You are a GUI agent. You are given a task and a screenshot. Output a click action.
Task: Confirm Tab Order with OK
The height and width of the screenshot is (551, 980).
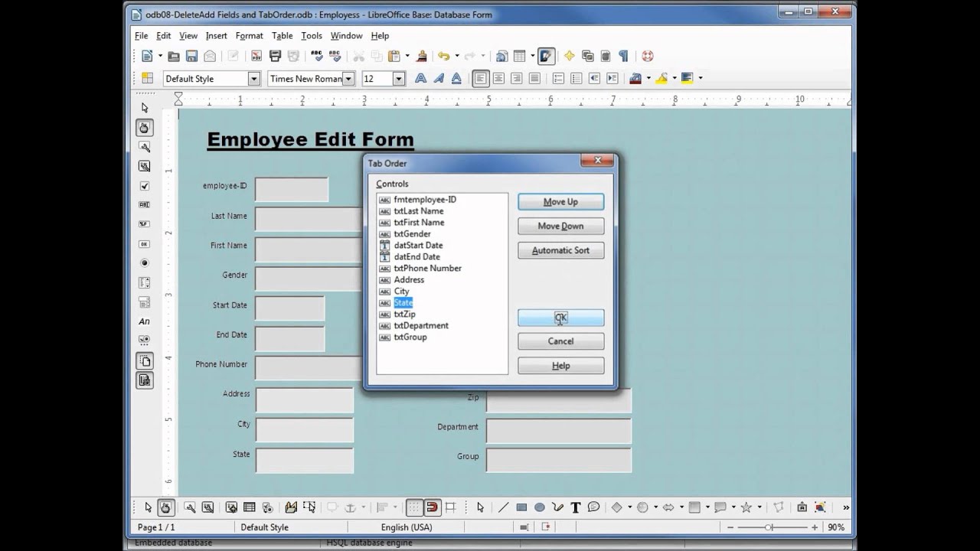coord(560,318)
